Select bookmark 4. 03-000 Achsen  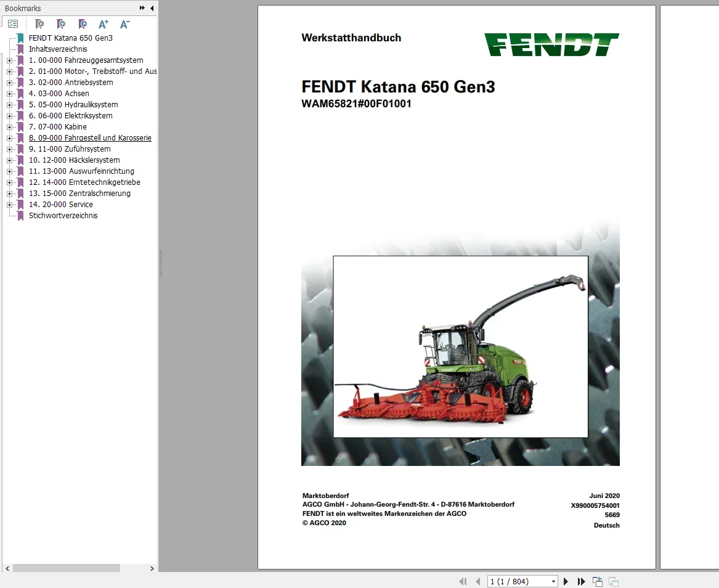pyautogui.click(x=59, y=94)
